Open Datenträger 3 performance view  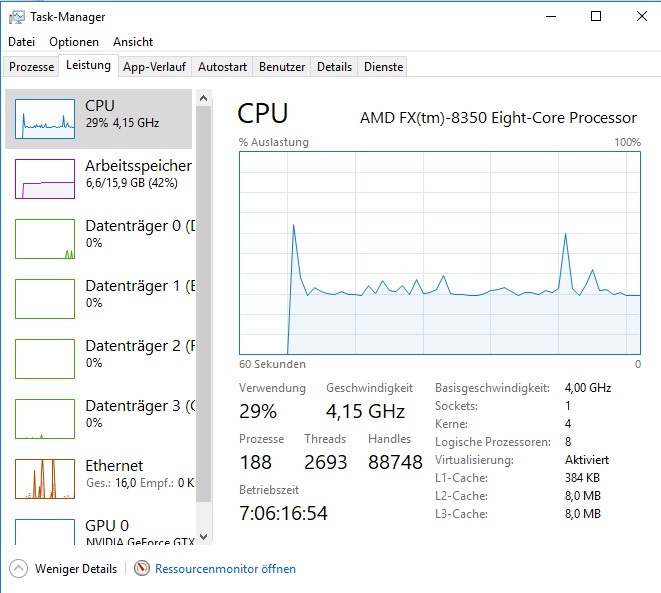[x=45, y=419]
